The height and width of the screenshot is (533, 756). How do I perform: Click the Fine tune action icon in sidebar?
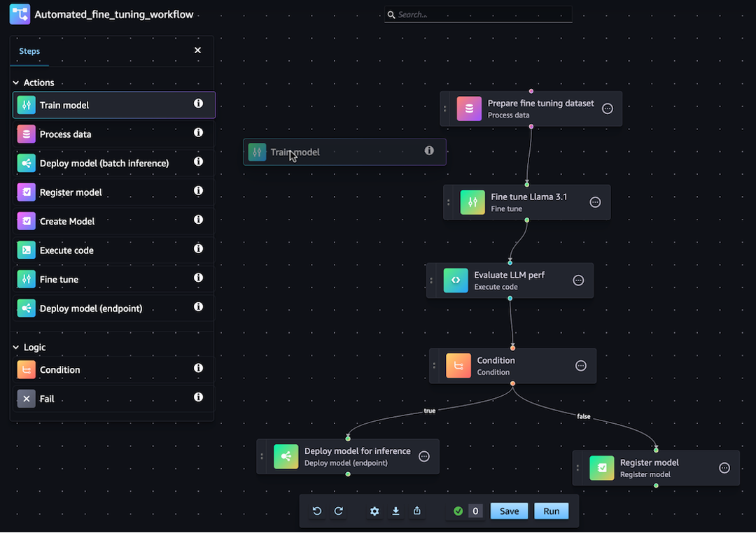click(26, 279)
